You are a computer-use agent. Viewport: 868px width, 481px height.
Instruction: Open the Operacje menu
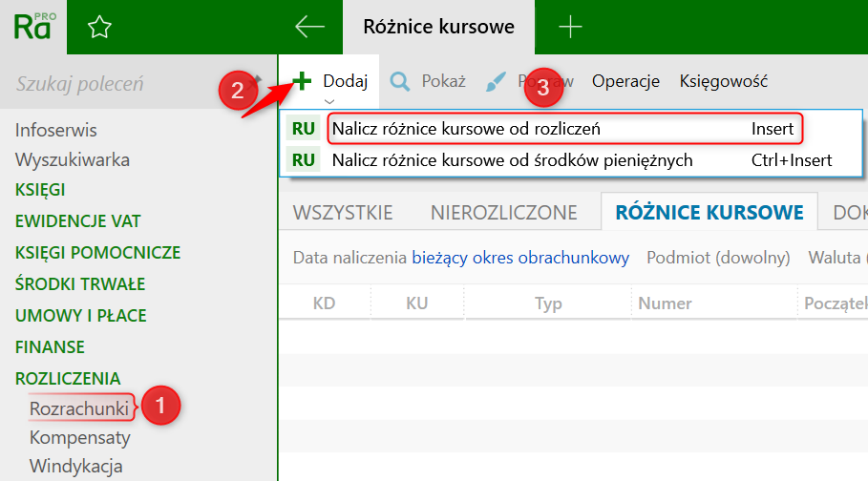click(625, 81)
